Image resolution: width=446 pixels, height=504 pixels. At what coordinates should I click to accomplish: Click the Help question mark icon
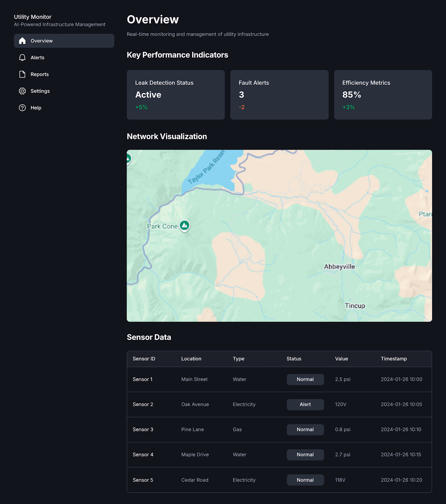click(22, 108)
